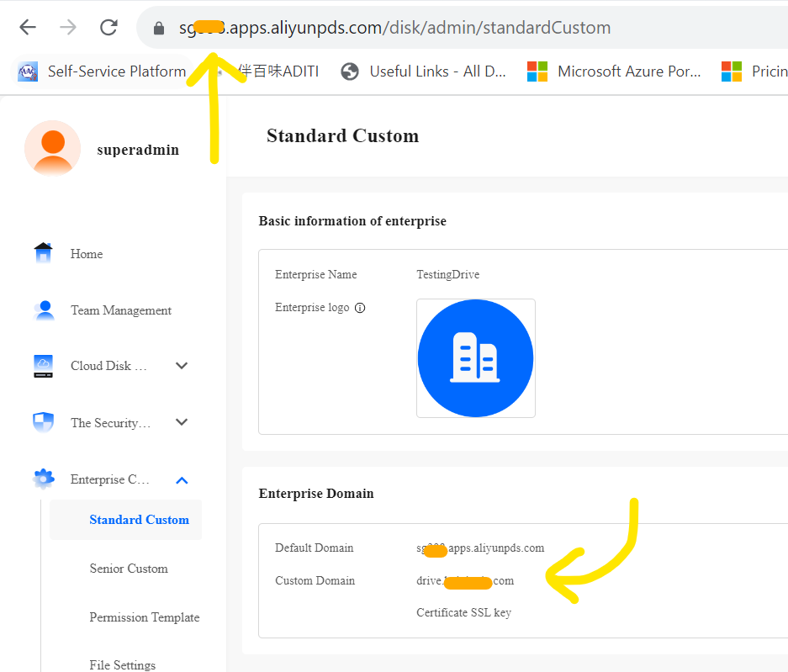Reload the page with refresh icon
Image resolution: width=788 pixels, height=672 pixels.
(108, 27)
